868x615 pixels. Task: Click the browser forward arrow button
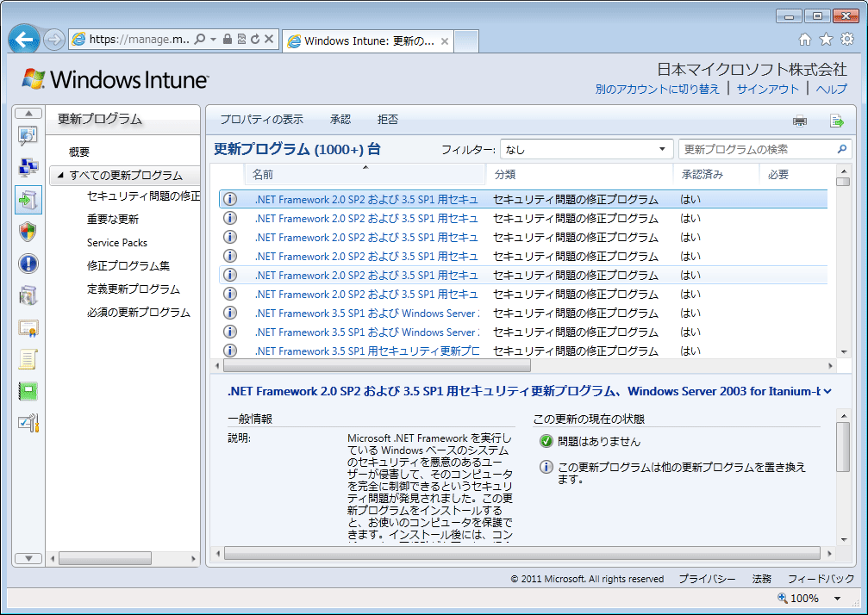[x=53, y=40]
